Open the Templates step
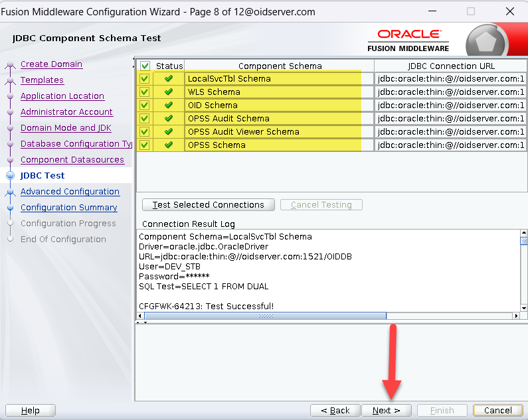 pyautogui.click(x=42, y=80)
